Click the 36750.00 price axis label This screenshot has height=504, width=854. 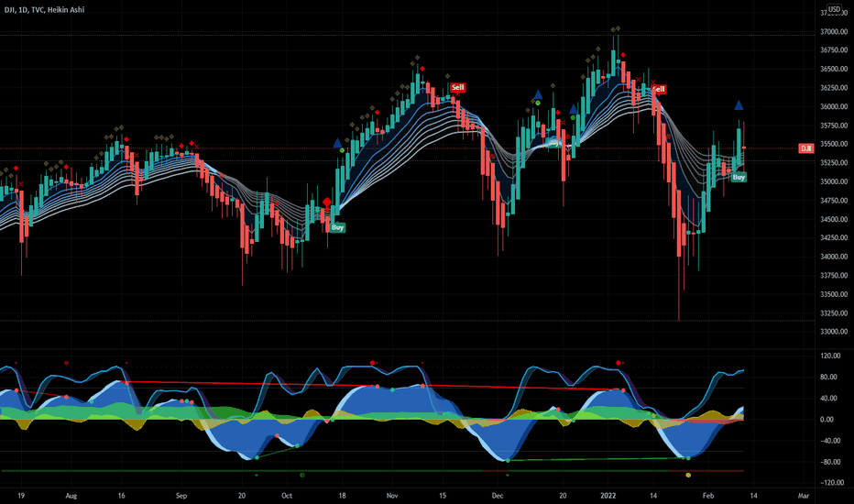point(834,50)
